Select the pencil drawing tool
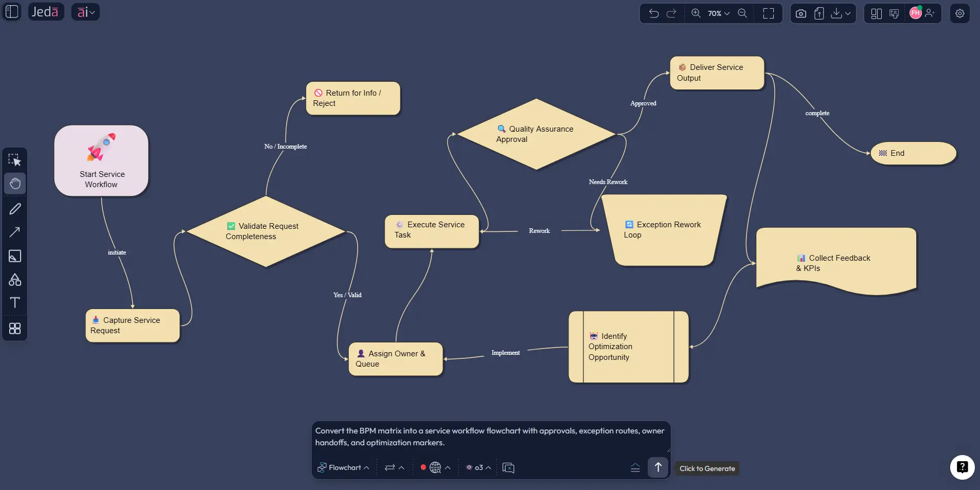Image resolution: width=980 pixels, height=490 pixels. (x=15, y=208)
